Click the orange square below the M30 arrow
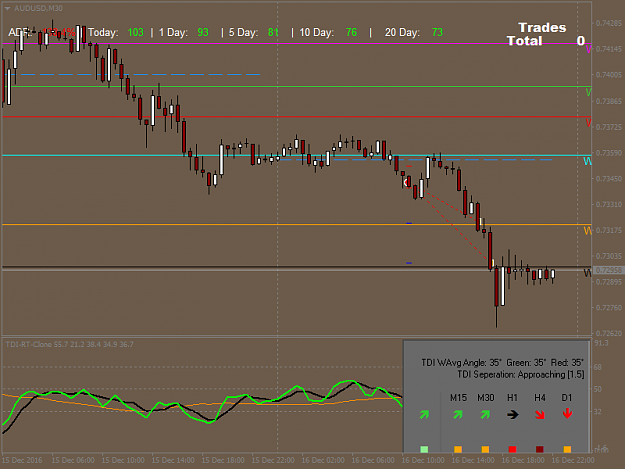This screenshot has height=469, width=625. (485, 449)
